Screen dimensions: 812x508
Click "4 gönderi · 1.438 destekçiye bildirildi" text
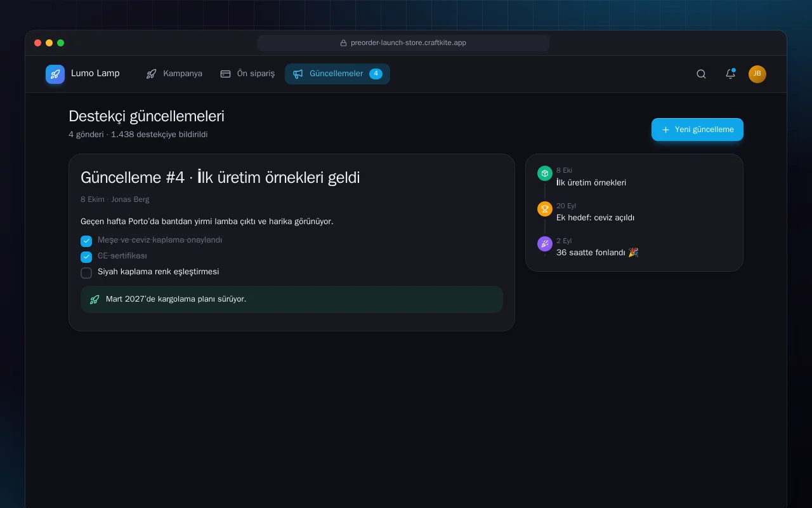(x=138, y=135)
